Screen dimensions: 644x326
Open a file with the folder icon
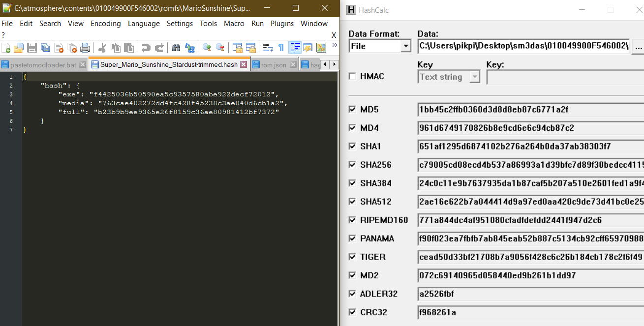(19, 48)
